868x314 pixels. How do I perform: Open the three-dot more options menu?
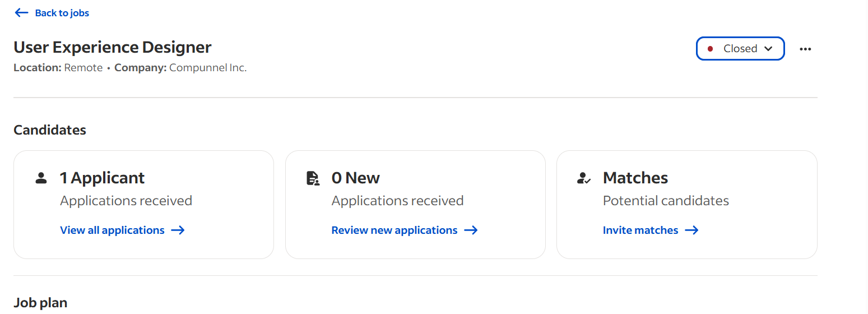pos(805,49)
